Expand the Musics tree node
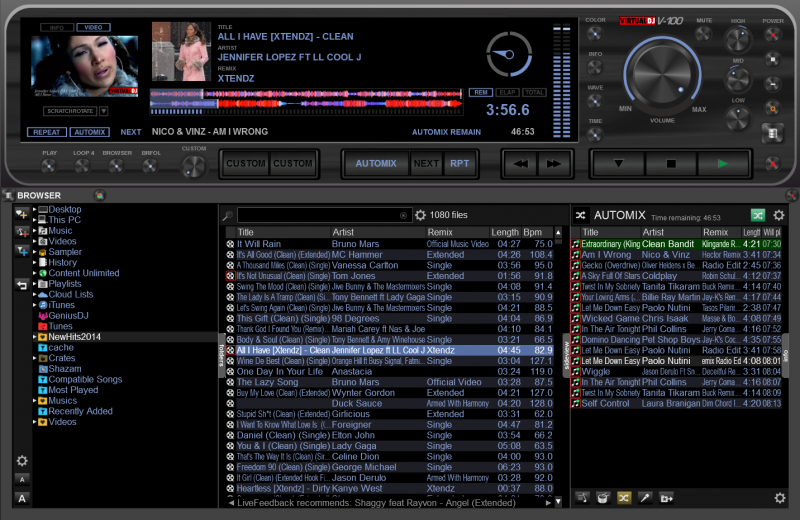The height and width of the screenshot is (520, 800). click(35, 401)
